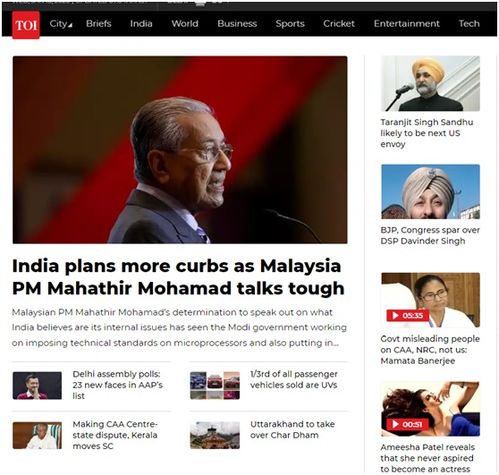499x475 pixels.
Task: Expand the City dropdown menu
Action: [61, 24]
